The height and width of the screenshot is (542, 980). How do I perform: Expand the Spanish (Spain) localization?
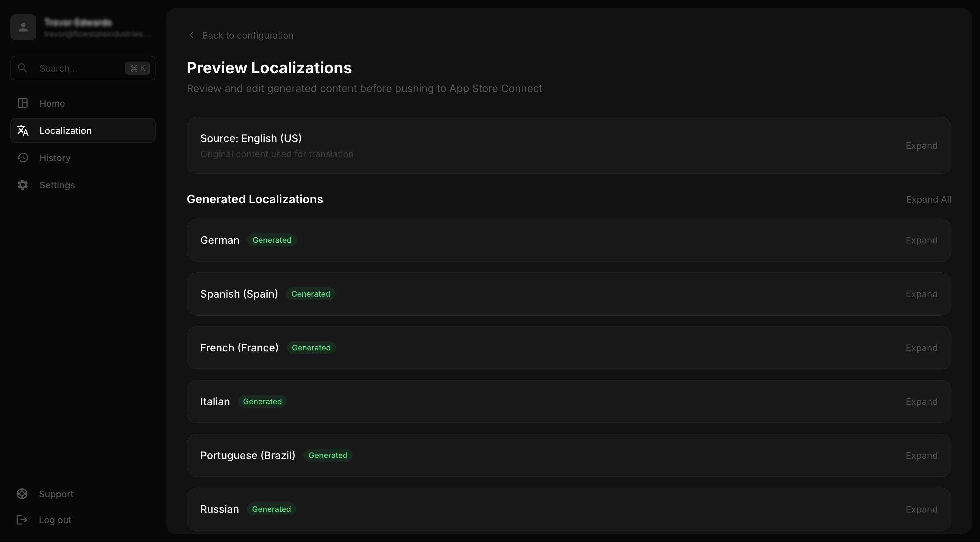pos(921,294)
